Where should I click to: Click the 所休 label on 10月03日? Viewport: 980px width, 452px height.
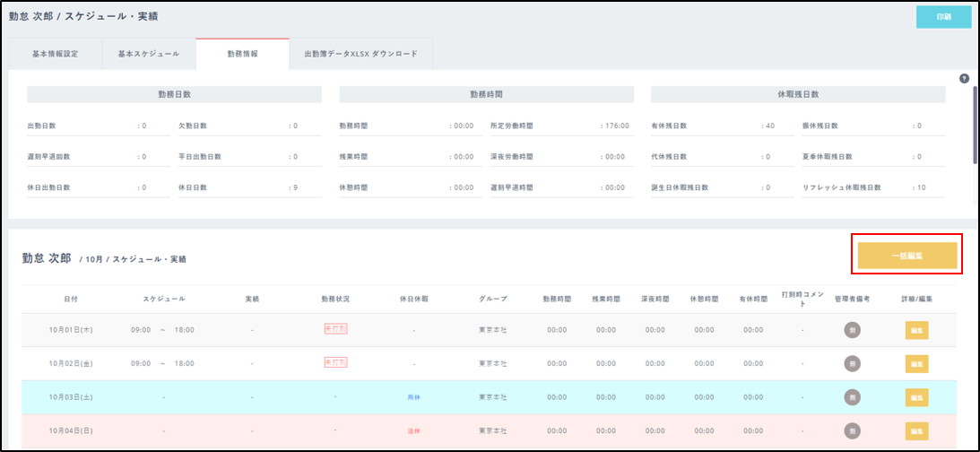coord(413,396)
